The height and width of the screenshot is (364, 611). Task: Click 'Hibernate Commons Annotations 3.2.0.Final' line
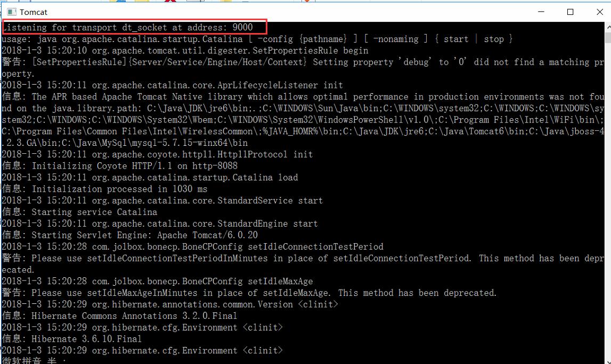point(120,316)
